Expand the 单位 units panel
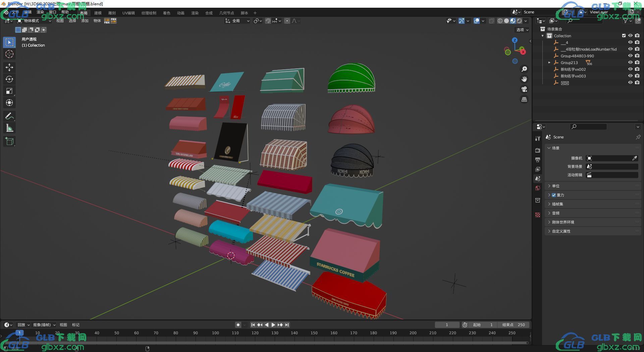The width and height of the screenshot is (644, 352). [x=556, y=186]
